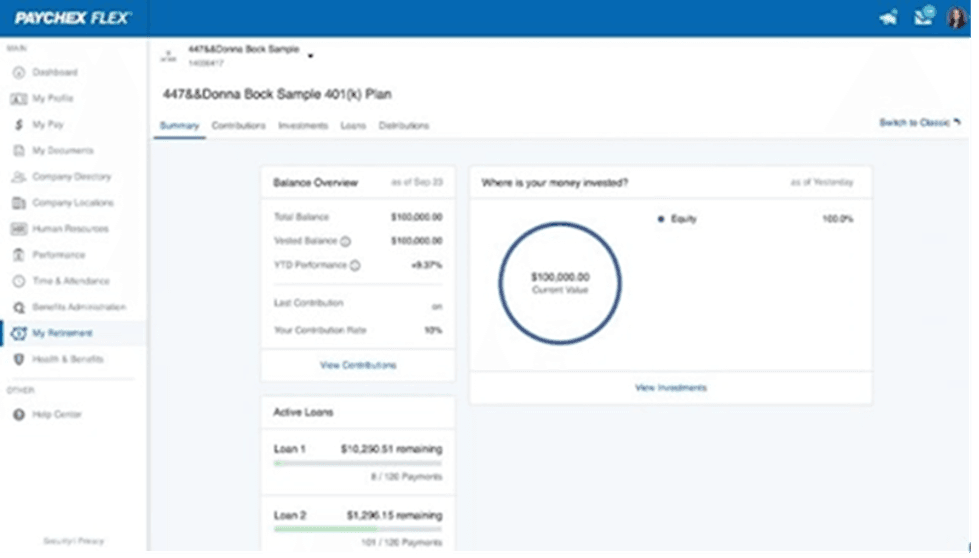Open the user profile avatar menu
The width and height of the screenshot is (979, 558).
pyautogui.click(x=957, y=18)
